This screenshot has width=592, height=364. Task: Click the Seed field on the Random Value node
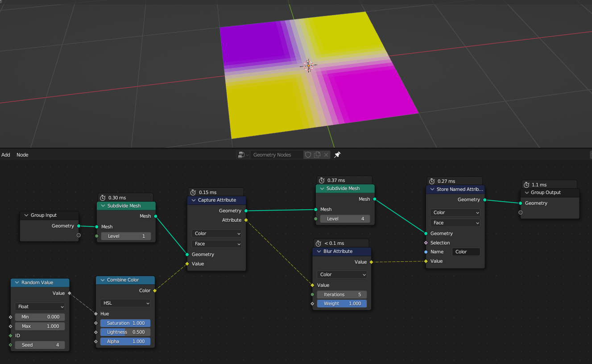[40, 344]
